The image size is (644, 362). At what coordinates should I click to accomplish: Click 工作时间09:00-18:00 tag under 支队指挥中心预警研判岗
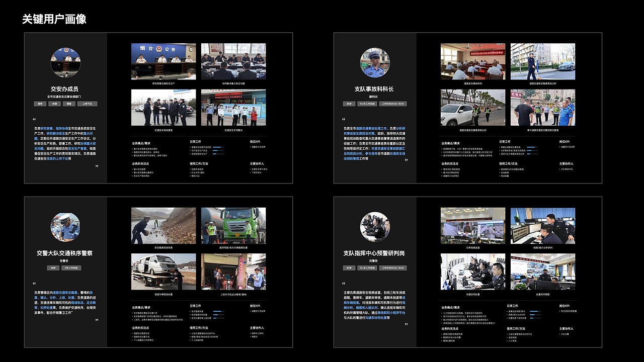point(392,268)
